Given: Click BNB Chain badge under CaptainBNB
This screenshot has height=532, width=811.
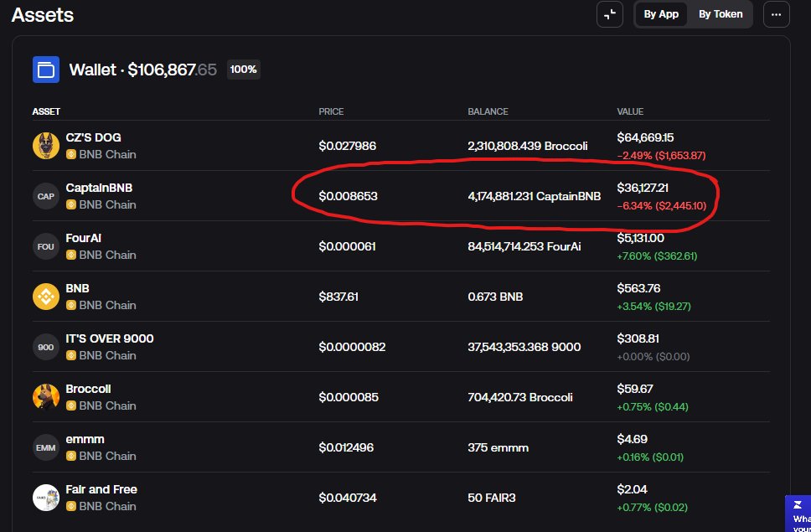Looking at the screenshot, I should tap(101, 204).
